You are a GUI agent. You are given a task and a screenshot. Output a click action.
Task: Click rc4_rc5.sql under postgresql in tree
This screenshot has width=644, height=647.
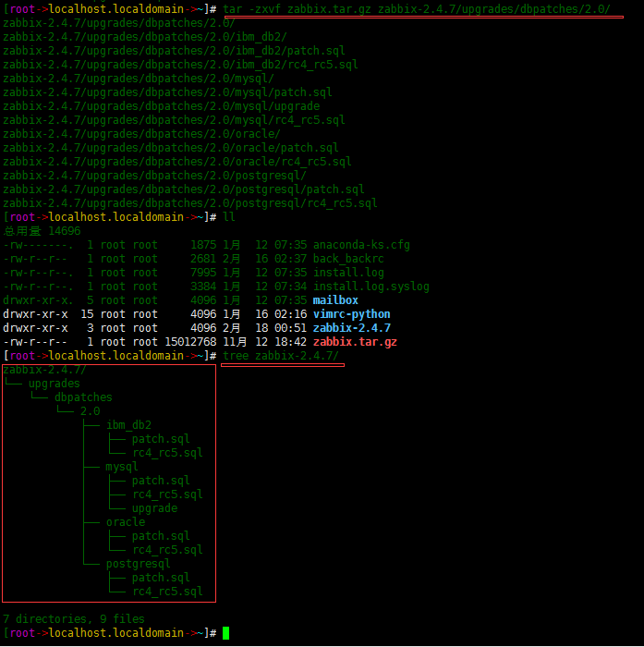coord(167,592)
